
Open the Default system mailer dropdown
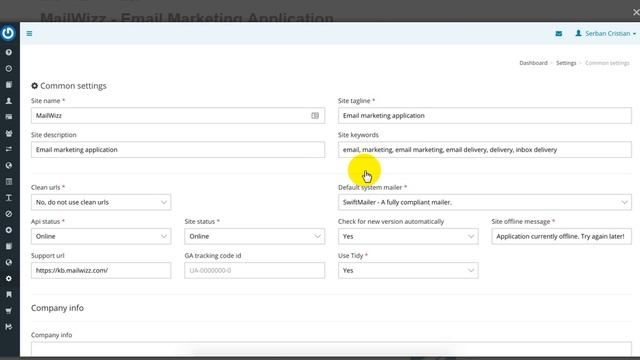[484, 202]
